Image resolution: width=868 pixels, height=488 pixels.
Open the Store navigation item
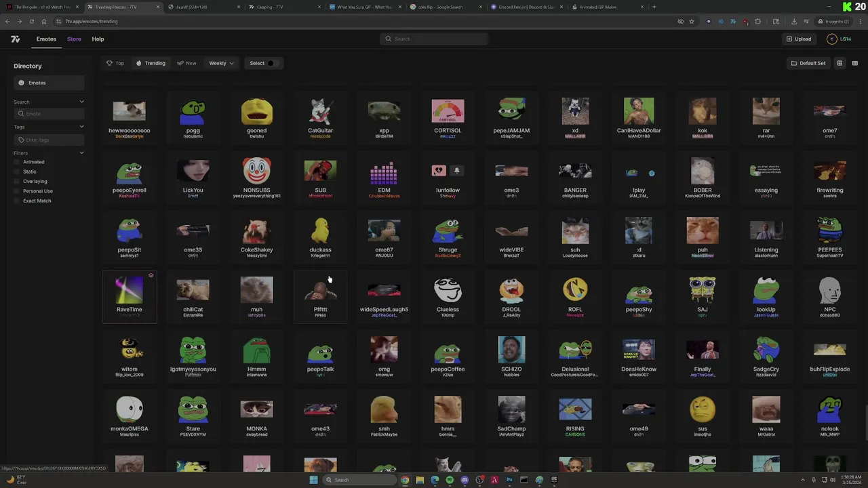[x=74, y=39]
